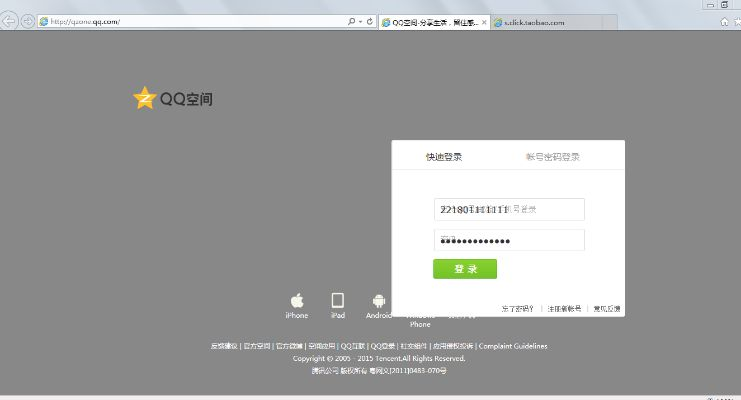The height and width of the screenshot is (400, 741).
Task: Click the password input field
Action: point(509,240)
